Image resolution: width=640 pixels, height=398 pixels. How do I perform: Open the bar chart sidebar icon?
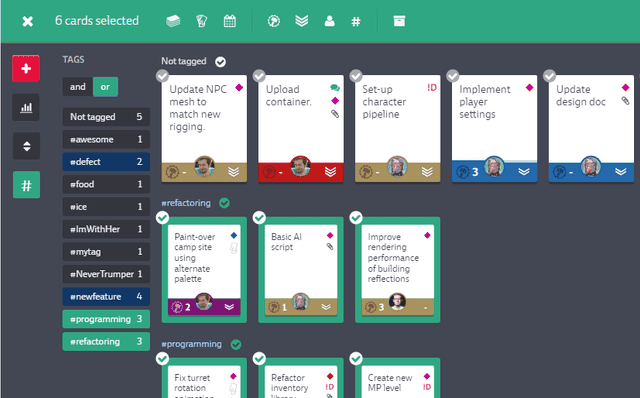coord(26,107)
